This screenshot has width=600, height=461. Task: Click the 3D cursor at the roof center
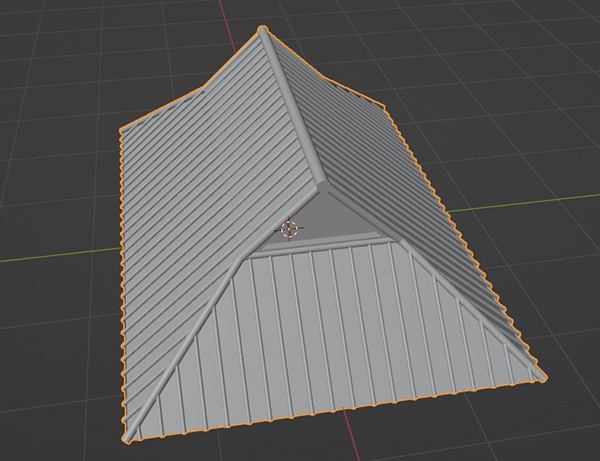pyautogui.click(x=289, y=229)
